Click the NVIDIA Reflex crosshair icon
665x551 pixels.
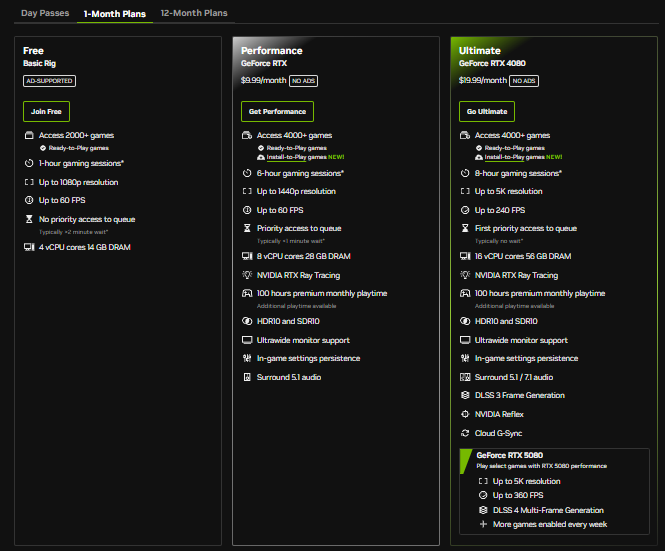click(465, 414)
